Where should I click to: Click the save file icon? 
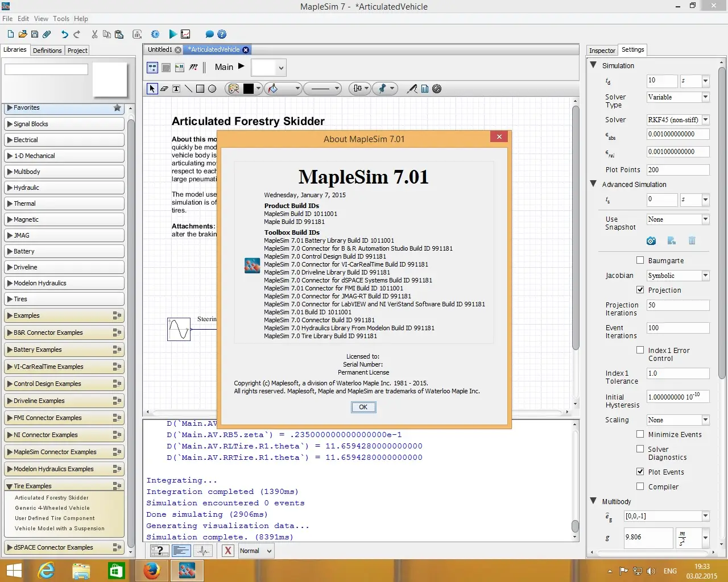[35, 34]
